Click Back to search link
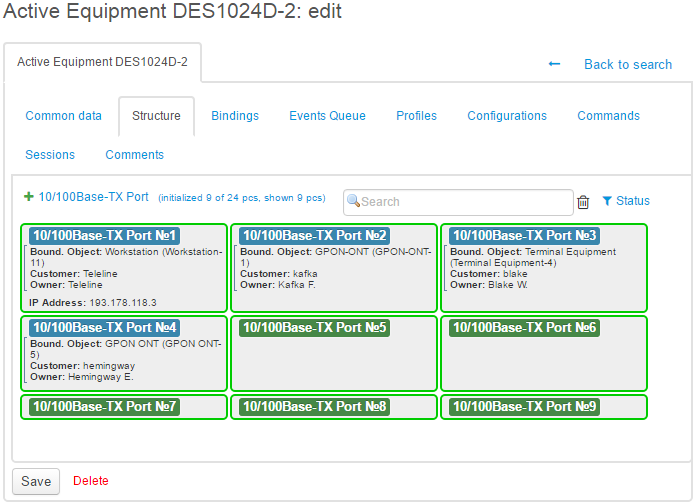Viewport: 695px width, 504px height. tap(628, 65)
